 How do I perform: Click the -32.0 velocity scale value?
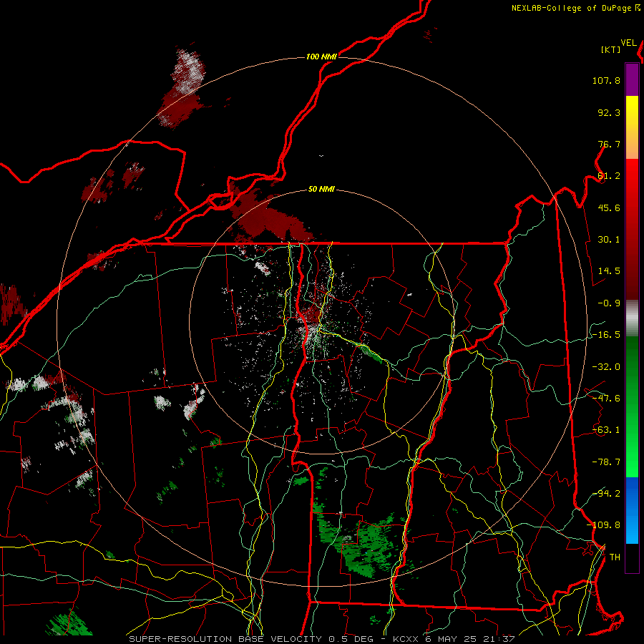click(x=606, y=367)
